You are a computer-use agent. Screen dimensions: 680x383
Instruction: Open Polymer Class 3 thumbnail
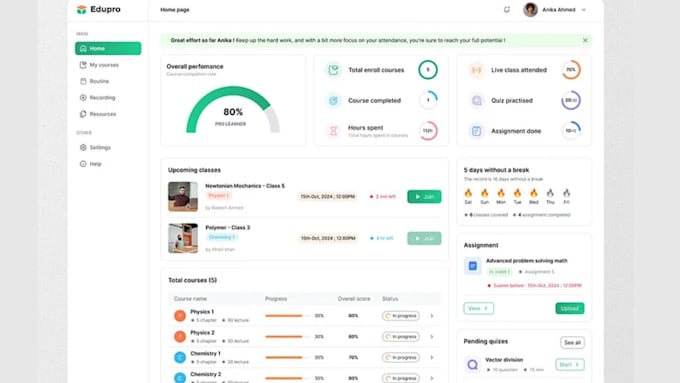point(183,238)
